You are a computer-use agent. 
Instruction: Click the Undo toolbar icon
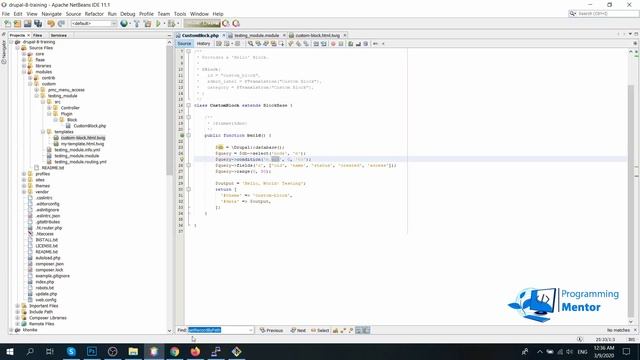point(51,24)
